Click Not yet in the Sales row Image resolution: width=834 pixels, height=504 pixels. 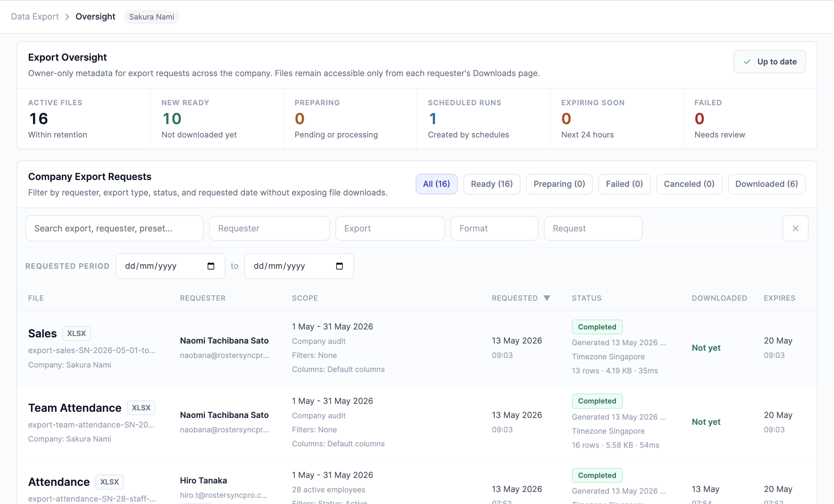(x=706, y=348)
